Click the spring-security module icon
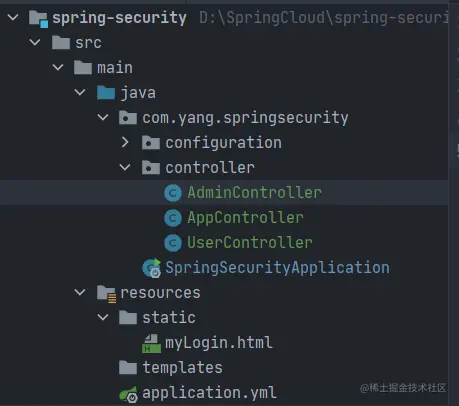The image size is (459, 406). point(38,19)
